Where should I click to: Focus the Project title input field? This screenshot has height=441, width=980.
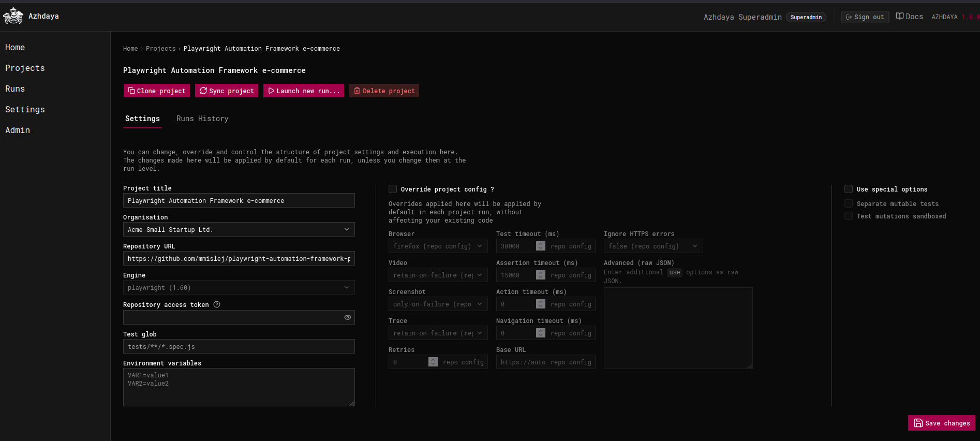[239, 200]
